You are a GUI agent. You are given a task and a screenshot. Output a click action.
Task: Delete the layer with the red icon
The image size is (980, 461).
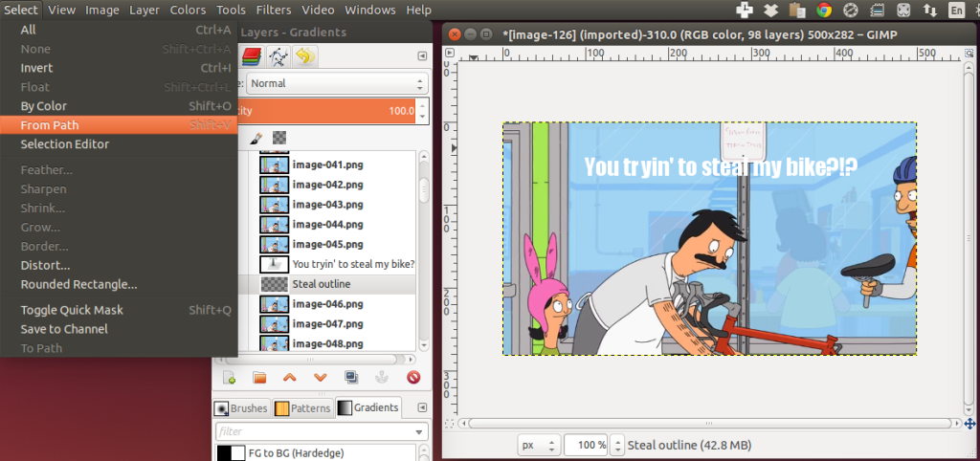coord(413,377)
